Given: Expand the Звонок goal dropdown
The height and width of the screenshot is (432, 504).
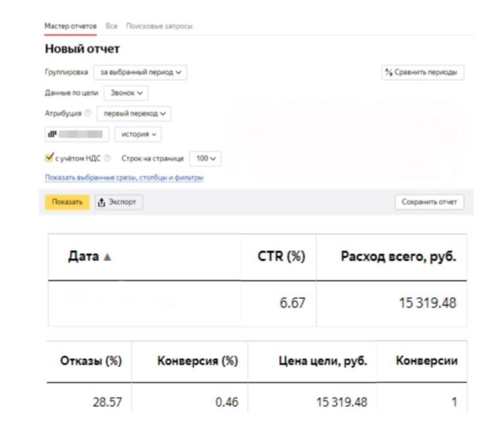Looking at the screenshot, I should (x=127, y=93).
